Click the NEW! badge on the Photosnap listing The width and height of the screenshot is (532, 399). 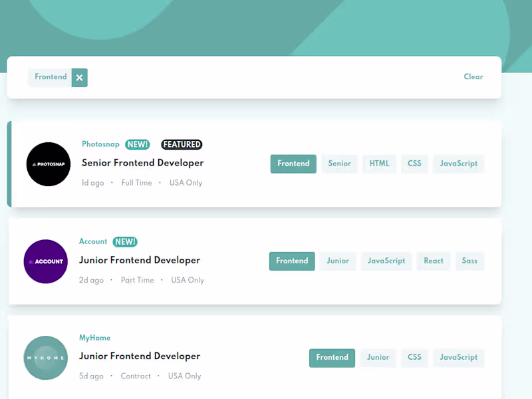coord(138,144)
